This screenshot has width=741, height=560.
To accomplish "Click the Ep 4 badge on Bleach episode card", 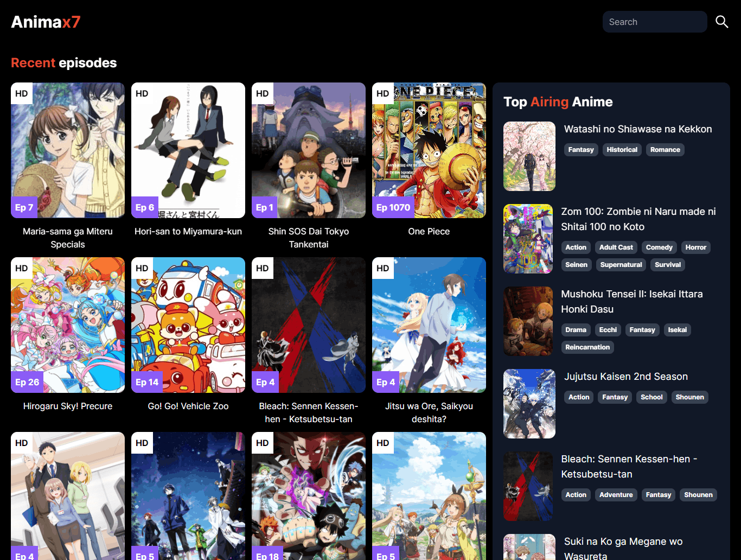I will (x=265, y=381).
